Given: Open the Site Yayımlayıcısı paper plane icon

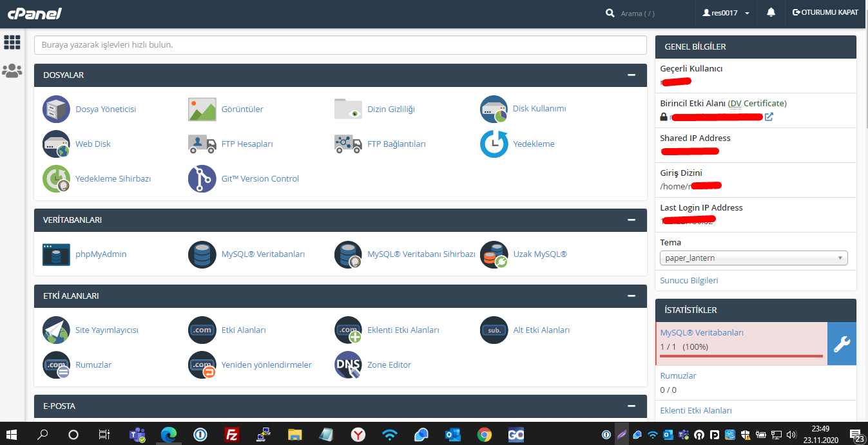Looking at the screenshot, I should click(x=56, y=330).
